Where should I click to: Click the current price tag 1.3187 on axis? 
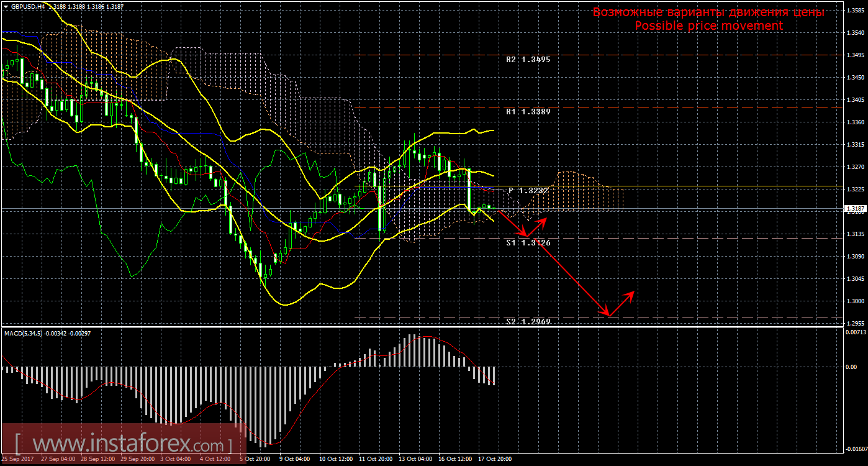coord(854,209)
